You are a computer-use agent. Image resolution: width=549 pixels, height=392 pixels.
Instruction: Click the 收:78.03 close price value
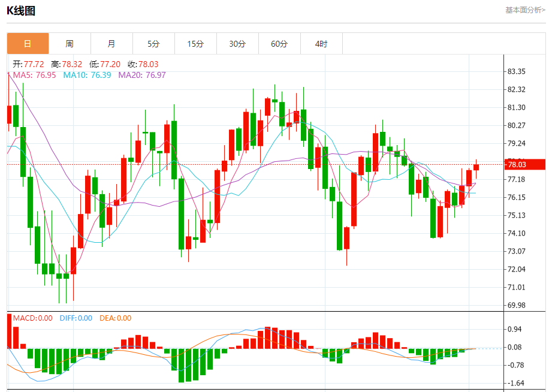[x=143, y=64]
